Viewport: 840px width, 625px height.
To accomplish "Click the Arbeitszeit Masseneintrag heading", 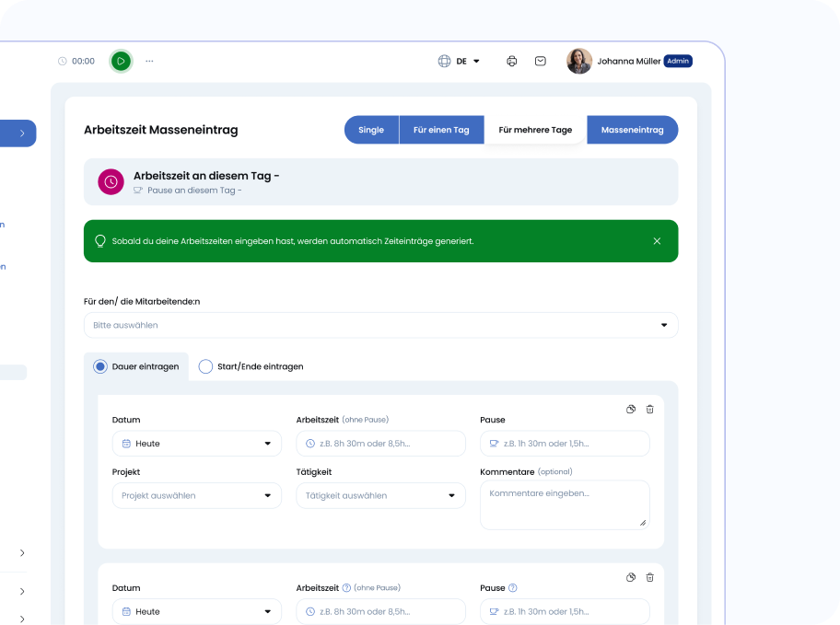I will [160, 130].
